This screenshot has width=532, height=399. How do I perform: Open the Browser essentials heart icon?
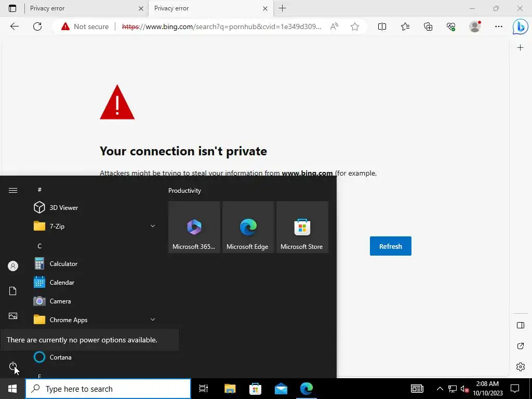[451, 26]
